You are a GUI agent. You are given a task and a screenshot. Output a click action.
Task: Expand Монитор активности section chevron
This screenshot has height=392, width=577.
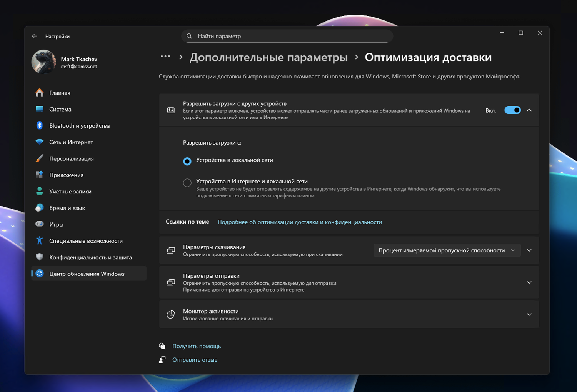[x=529, y=315]
